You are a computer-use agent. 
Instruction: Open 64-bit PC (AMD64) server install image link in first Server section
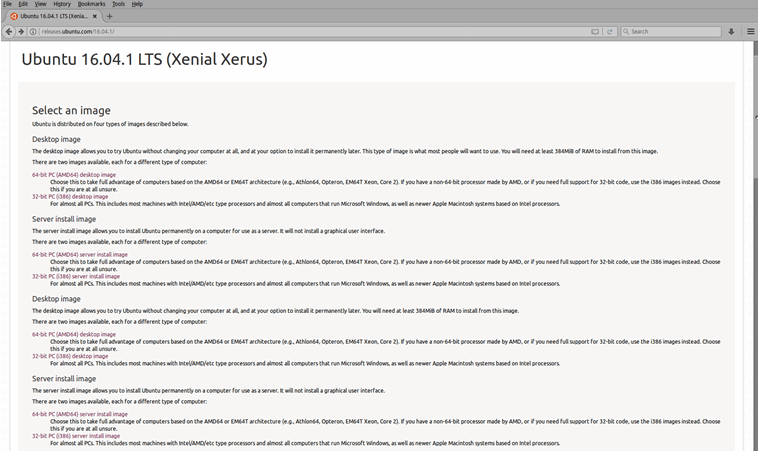point(80,254)
